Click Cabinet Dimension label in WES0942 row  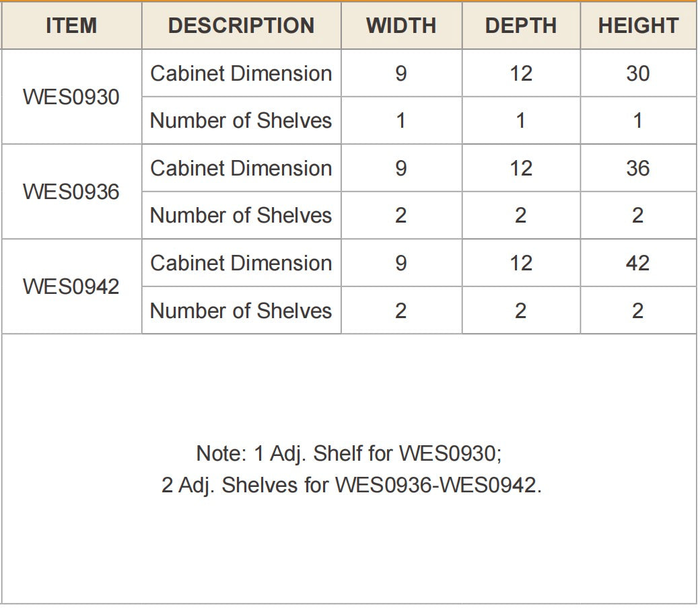(x=241, y=263)
